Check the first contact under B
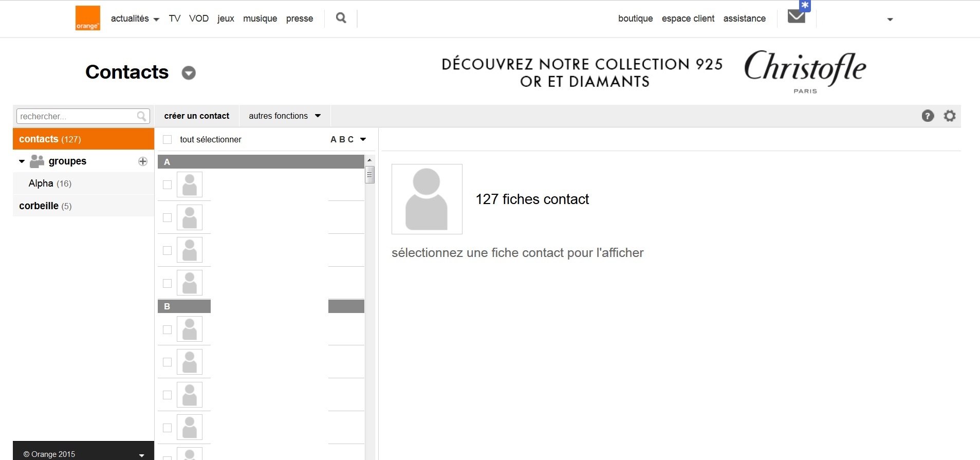Image resolution: width=980 pixels, height=460 pixels. coord(167,329)
